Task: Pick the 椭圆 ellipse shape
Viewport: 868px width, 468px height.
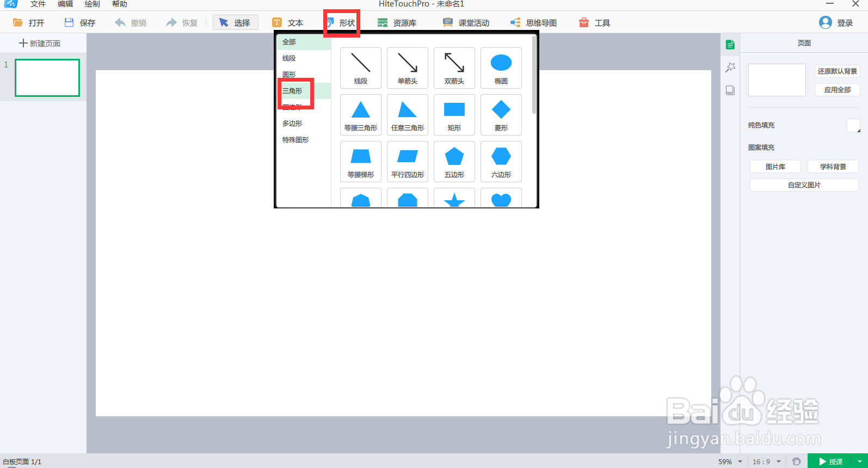Action: 501,68
